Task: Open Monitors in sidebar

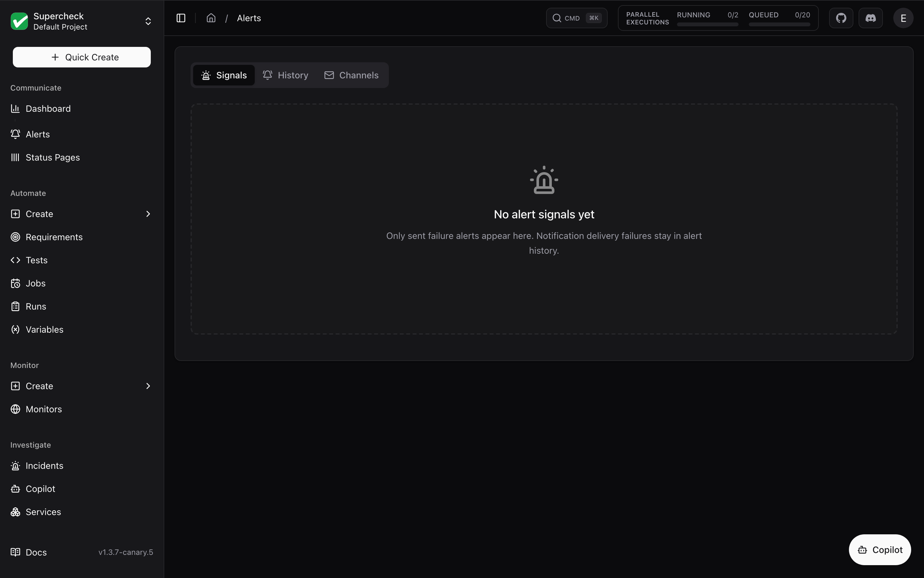Action: click(82, 409)
